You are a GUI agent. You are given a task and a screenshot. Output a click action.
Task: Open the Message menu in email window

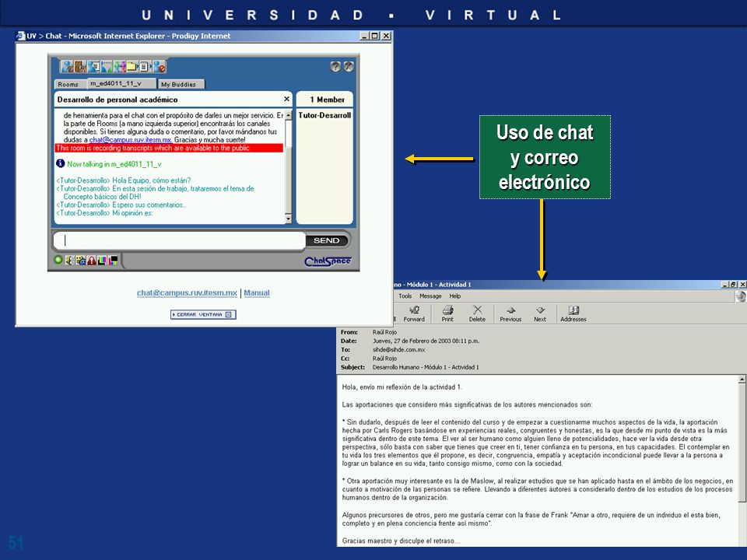pos(430,296)
